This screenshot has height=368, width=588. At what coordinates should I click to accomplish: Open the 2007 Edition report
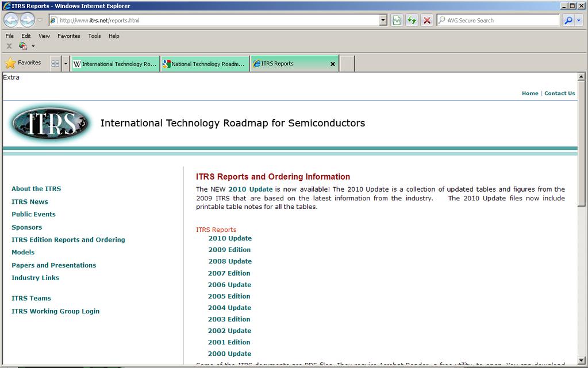coord(229,273)
